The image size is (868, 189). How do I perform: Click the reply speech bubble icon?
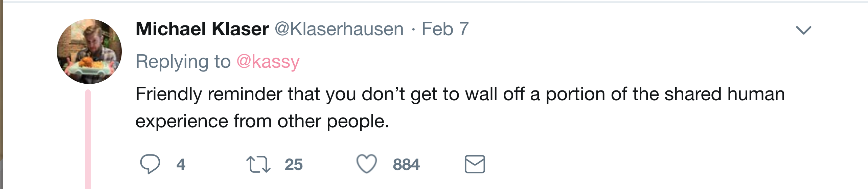[150, 164]
